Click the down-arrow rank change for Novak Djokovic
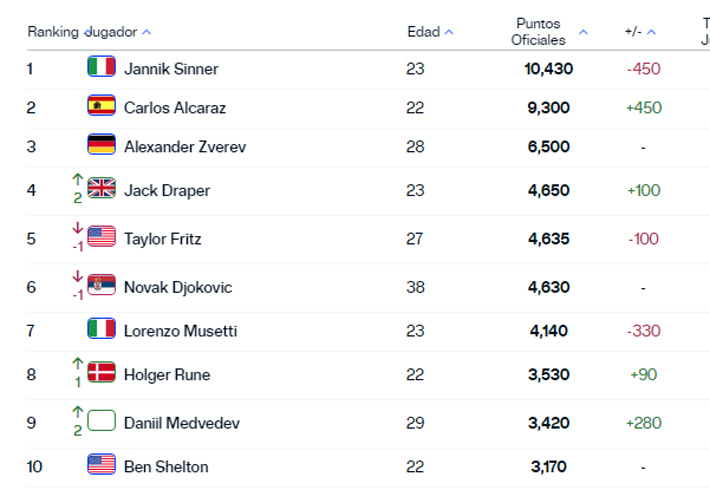Screen dimensions: 710x503 (x=77, y=277)
